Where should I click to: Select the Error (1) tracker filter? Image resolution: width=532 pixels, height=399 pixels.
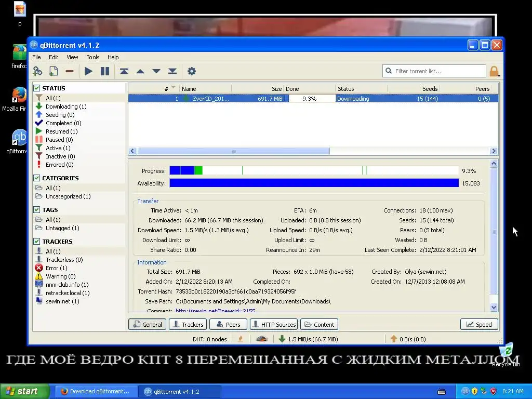coord(56,268)
